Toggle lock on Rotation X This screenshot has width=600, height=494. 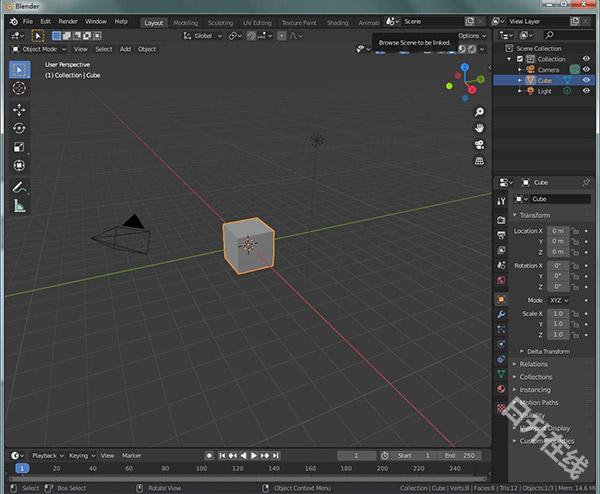pyautogui.click(x=575, y=266)
